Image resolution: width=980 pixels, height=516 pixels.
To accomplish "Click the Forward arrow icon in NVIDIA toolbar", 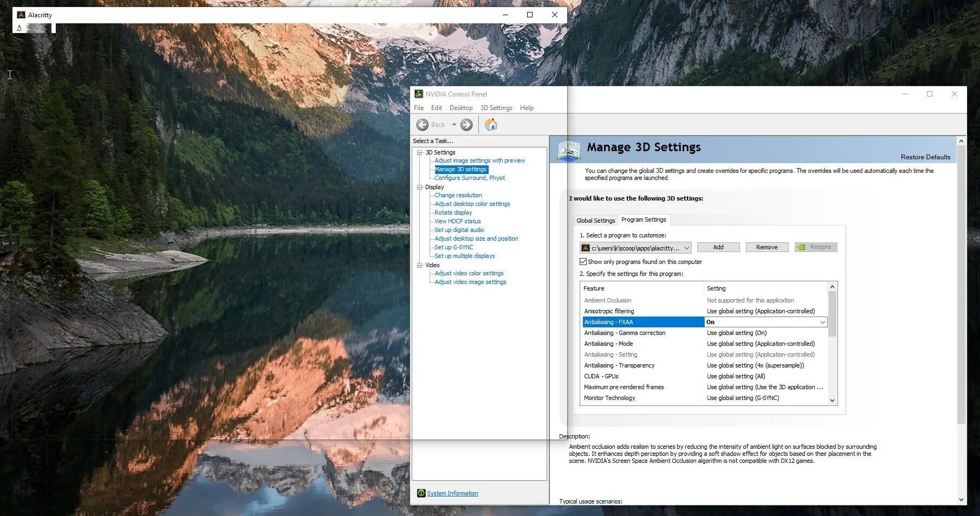I will tap(466, 125).
